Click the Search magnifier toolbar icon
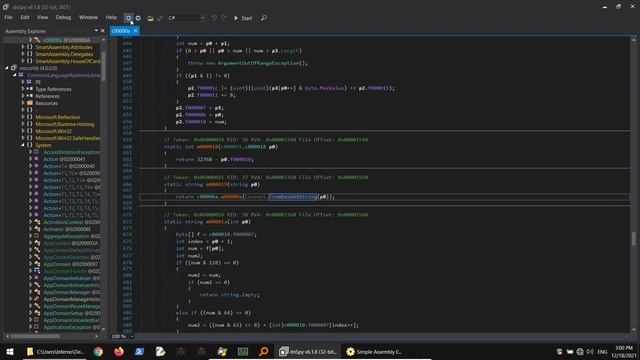Screen dimensions: 640x360 tap(264, 18)
